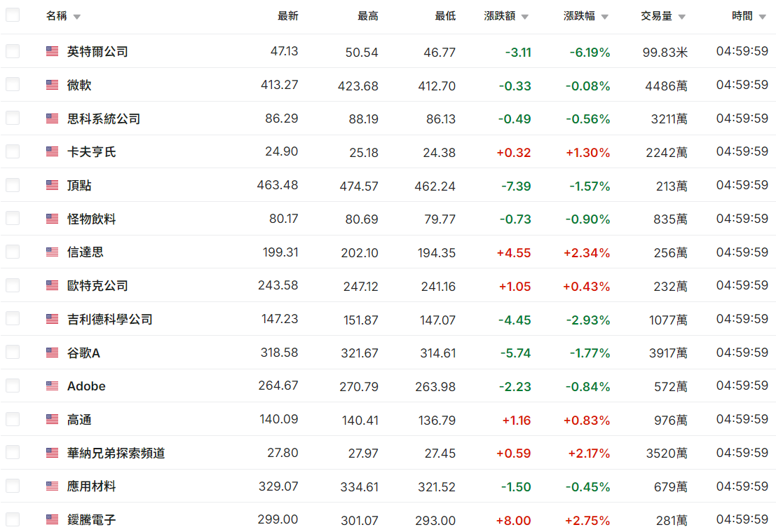Screen dimensions: 776x532
Task: Click the 漲跌額 column header
Action: (x=501, y=16)
